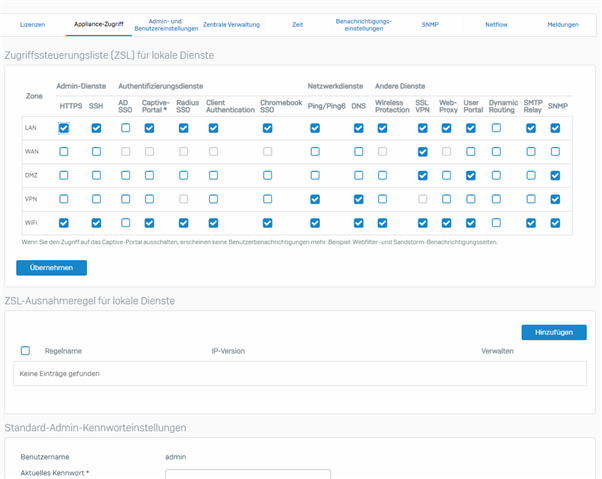
Task: Uncheck SMTP Relay for LAN zone
Action: [x=531, y=128]
